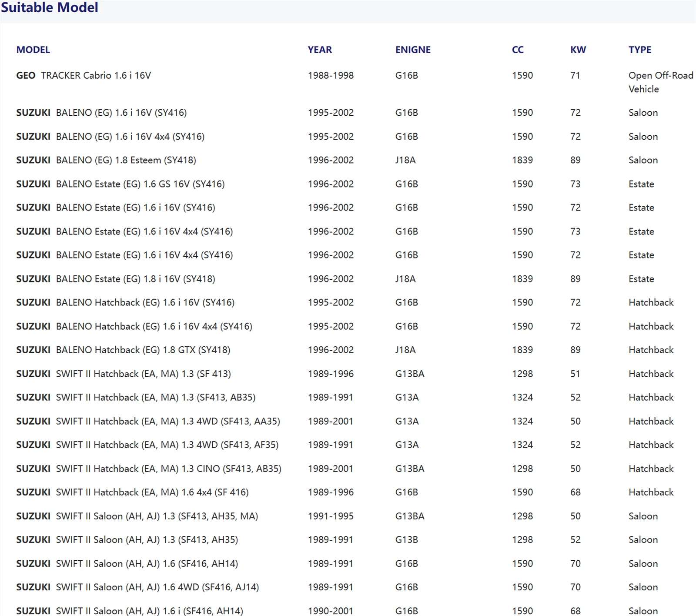Click engine 'J18A' in Esteem row

click(405, 160)
